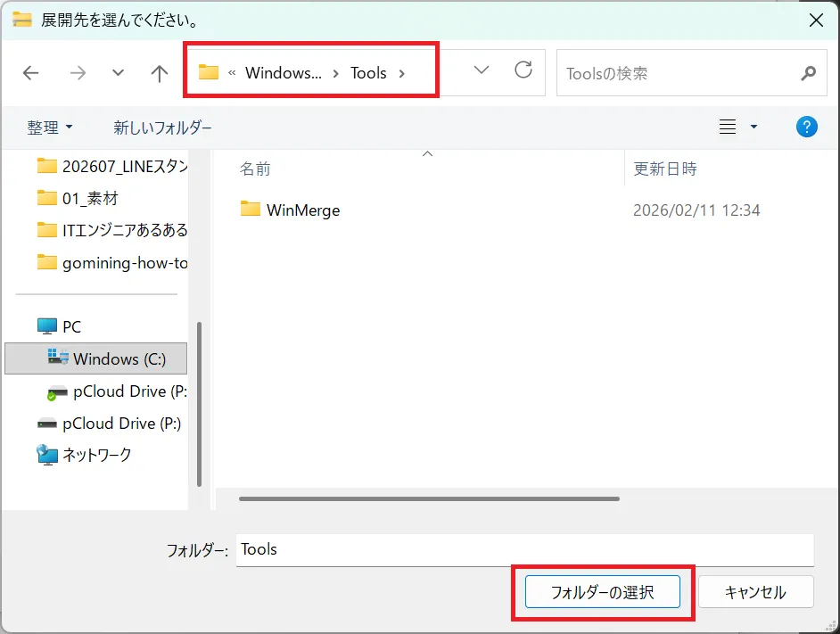Click the horizontal scrollbar in file list

pyautogui.click(x=429, y=499)
